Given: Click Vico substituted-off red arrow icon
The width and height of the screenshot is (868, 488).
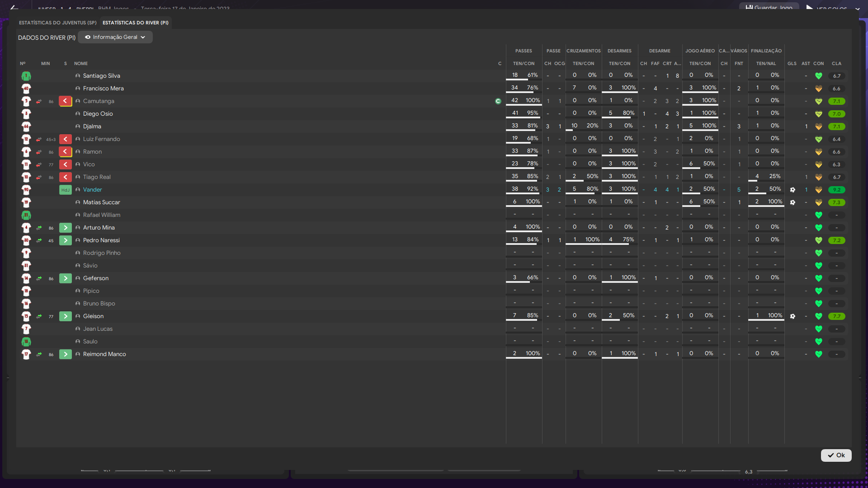Looking at the screenshot, I should click(x=66, y=164).
